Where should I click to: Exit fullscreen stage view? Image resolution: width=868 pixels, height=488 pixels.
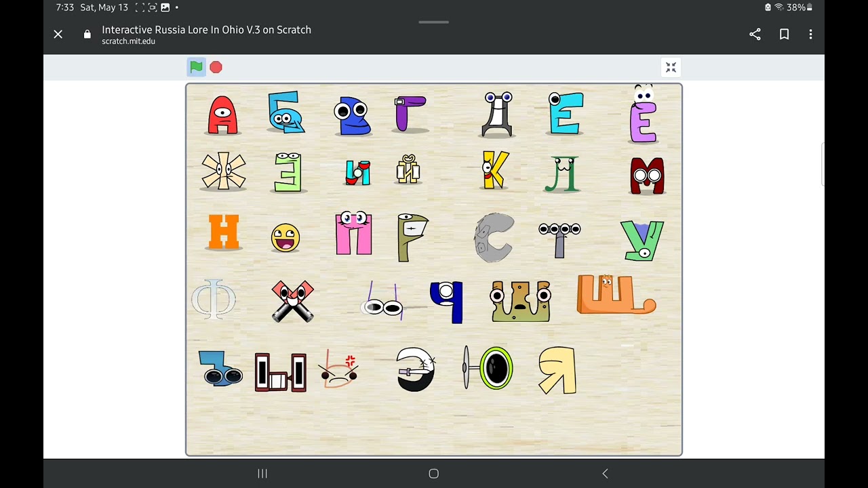click(x=671, y=67)
